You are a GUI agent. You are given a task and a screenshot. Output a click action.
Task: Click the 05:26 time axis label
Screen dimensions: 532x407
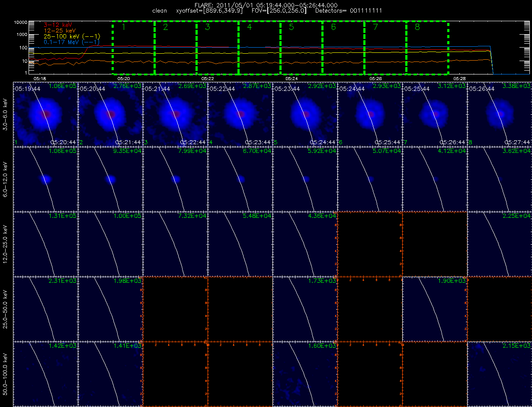tap(375, 78)
